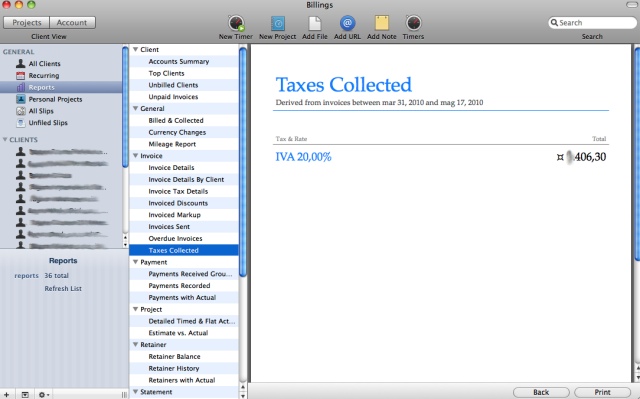The width and height of the screenshot is (640, 399).
Task: Collapse the CLIENTS sidebar section
Action: point(5,140)
